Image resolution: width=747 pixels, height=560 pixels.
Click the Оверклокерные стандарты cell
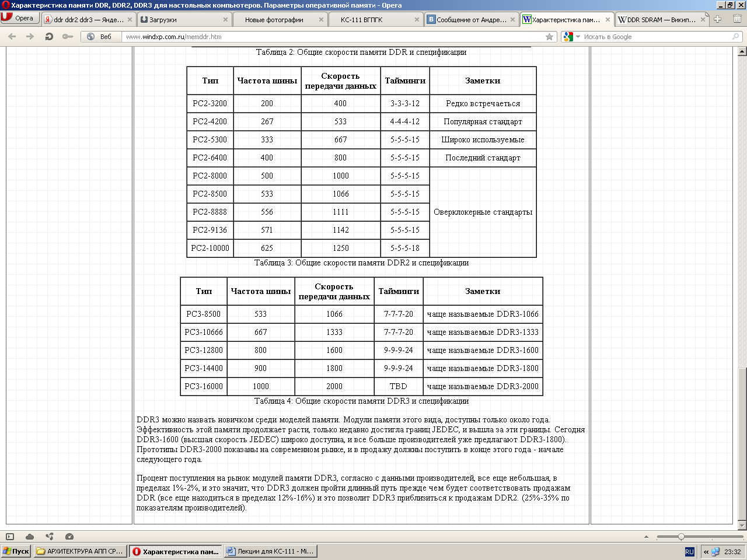coord(483,212)
